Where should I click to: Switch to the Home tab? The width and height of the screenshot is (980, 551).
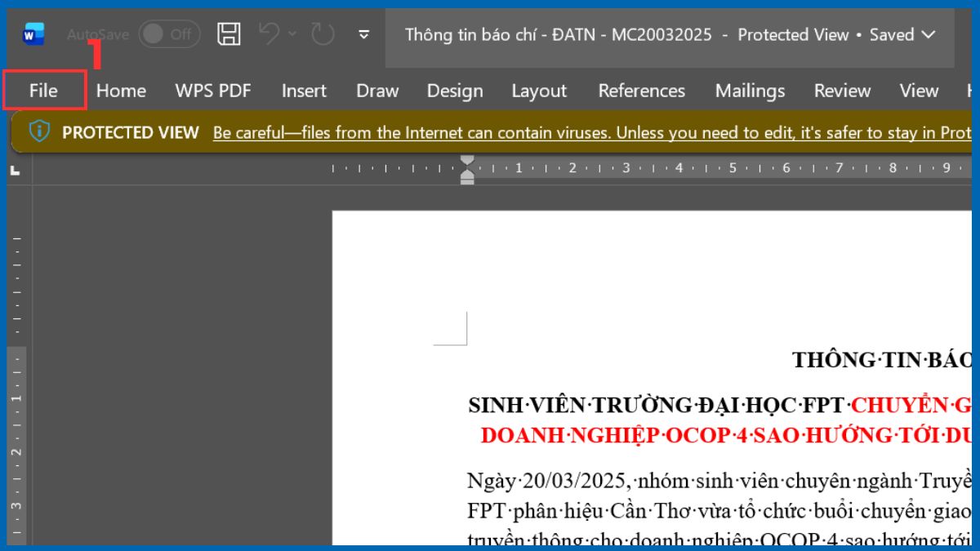click(120, 91)
